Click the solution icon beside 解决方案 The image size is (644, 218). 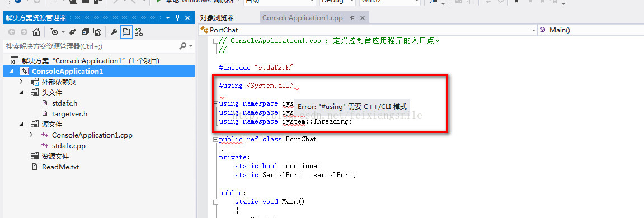[15, 61]
